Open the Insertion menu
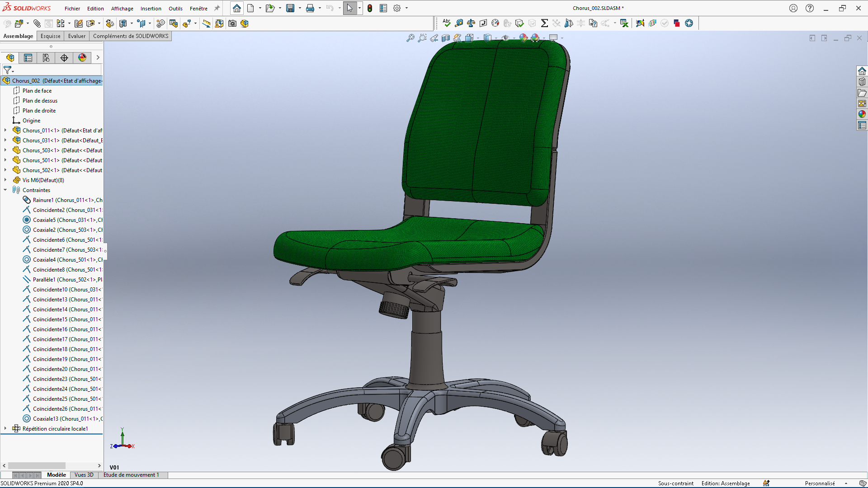This screenshot has width=868, height=488. 151,9
